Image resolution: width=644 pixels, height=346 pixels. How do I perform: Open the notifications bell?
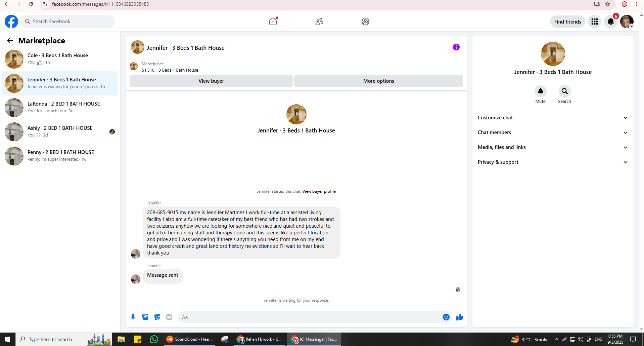coord(611,22)
